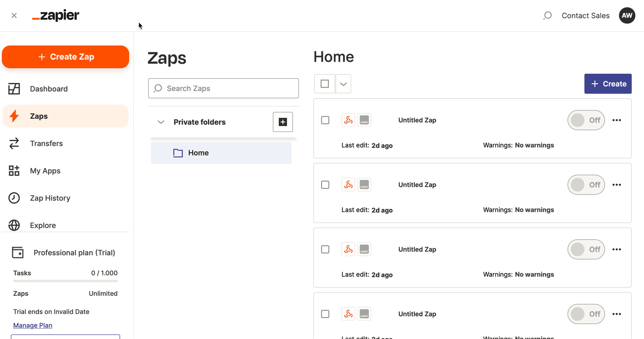Toggle the first Untitled Zap on

point(586,120)
